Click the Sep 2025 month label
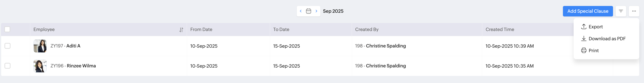 click(x=333, y=11)
